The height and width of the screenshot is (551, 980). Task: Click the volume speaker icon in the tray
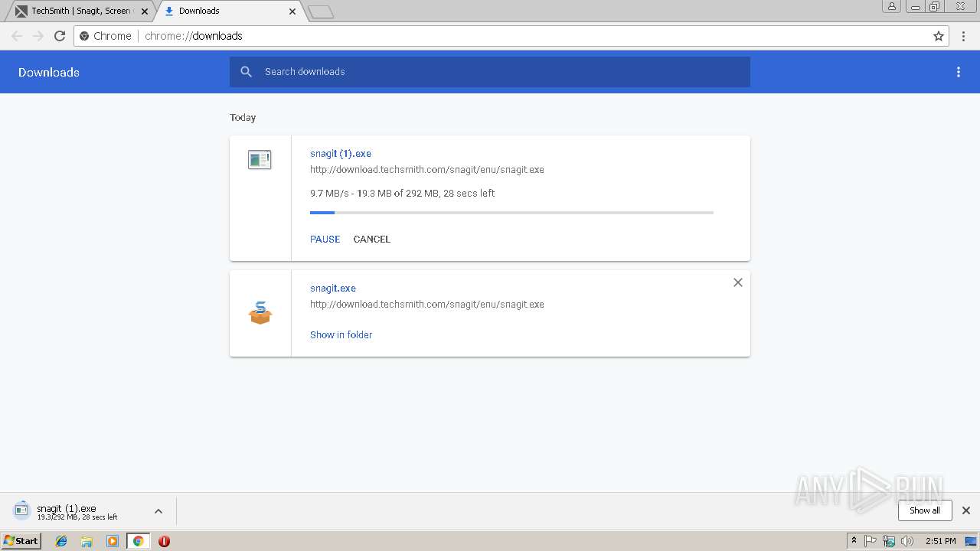click(907, 541)
